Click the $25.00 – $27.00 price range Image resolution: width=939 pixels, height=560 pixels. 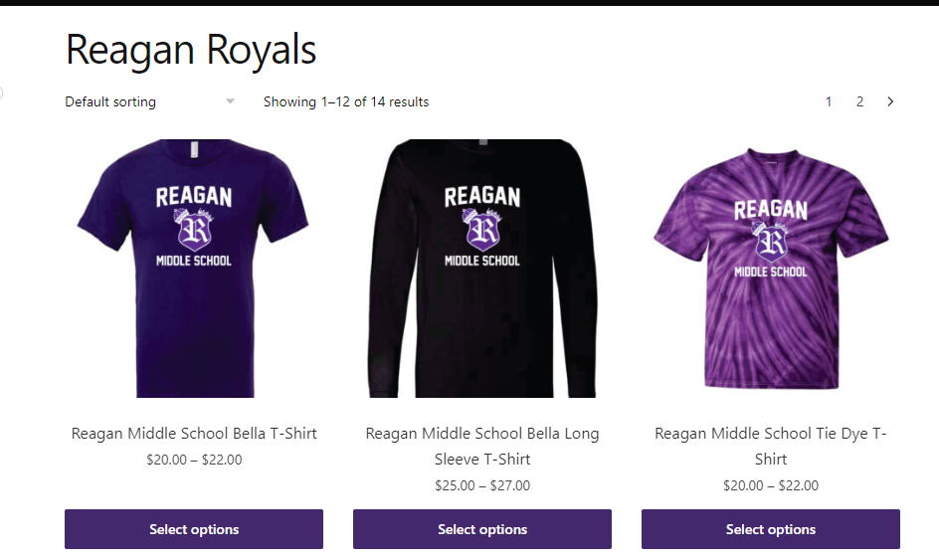click(482, 485)
